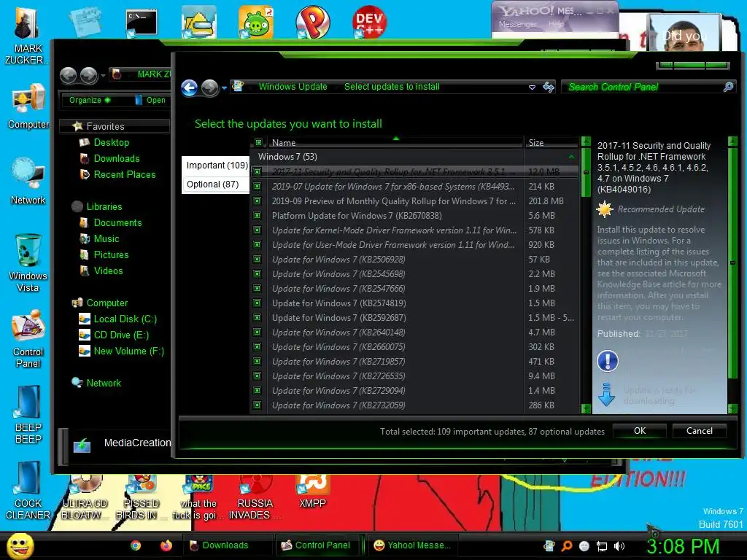The width and height of the screenshot is (747, 560).
Task: Uncheck Update for User-Mode Driver Framework
Action: pyautogui.click(x=258, y=245)
